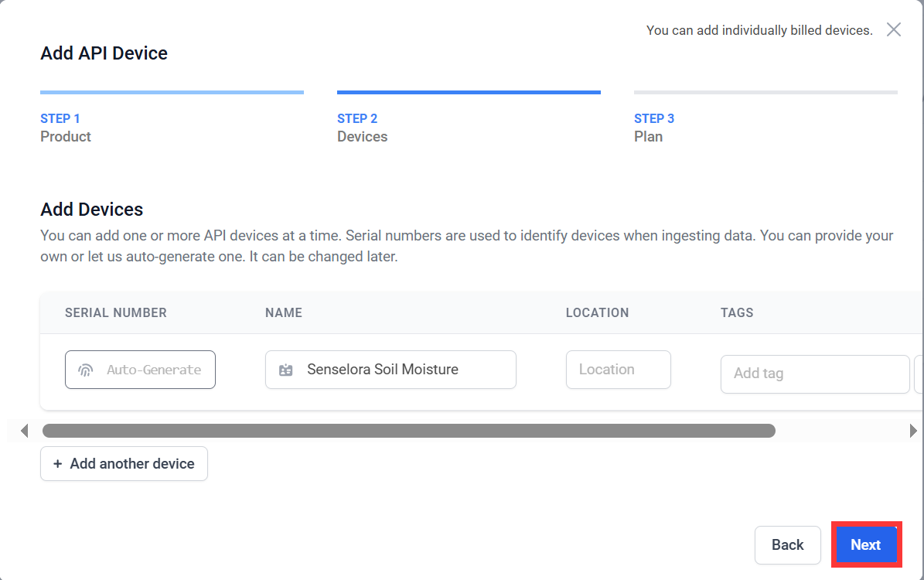Click the Auto-Generate serial number field

coord(140,370)
